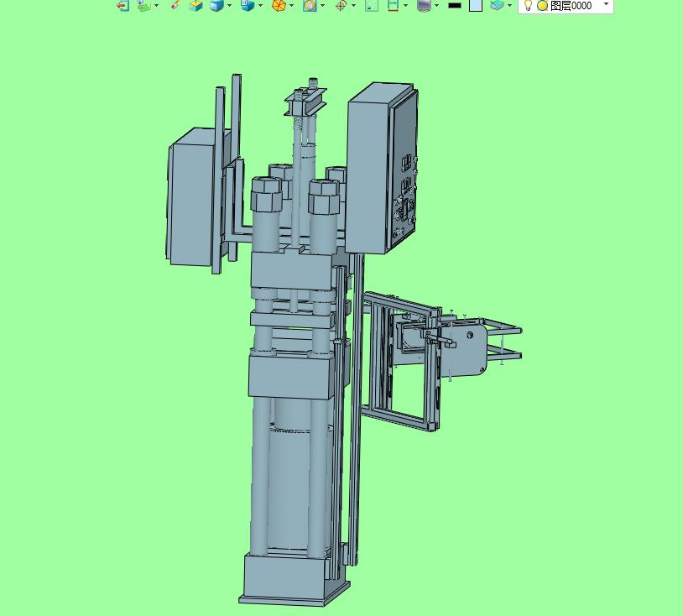This screenshot has height=616, width=683.
Task: Click the red-arrow exit icon in toolbar
Action: (x=123, y=5)
